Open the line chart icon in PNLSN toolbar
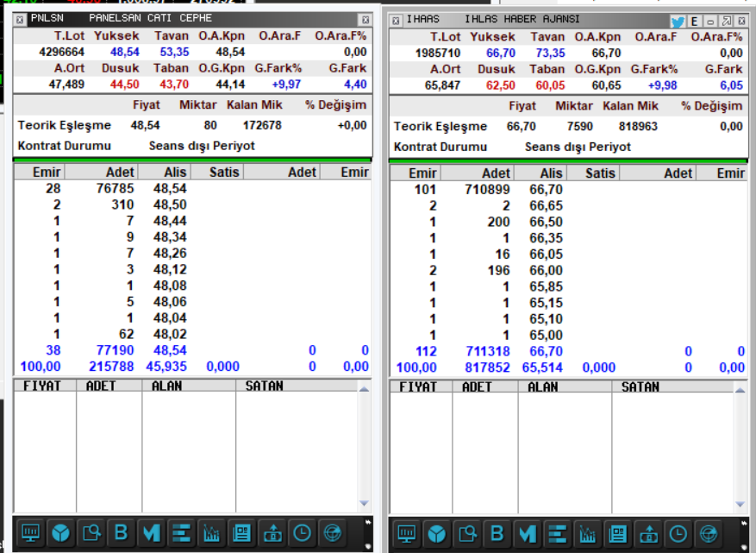 point(212,533)
